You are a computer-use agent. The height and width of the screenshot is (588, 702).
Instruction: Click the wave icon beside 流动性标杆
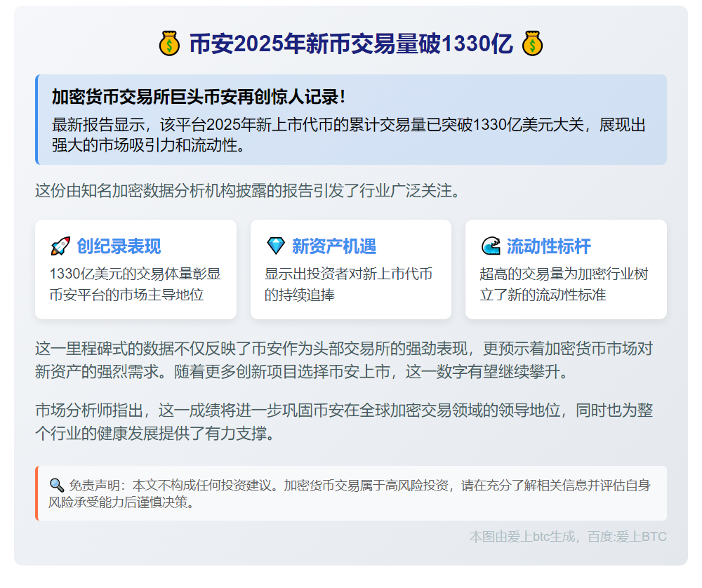(x=491, y=246)
